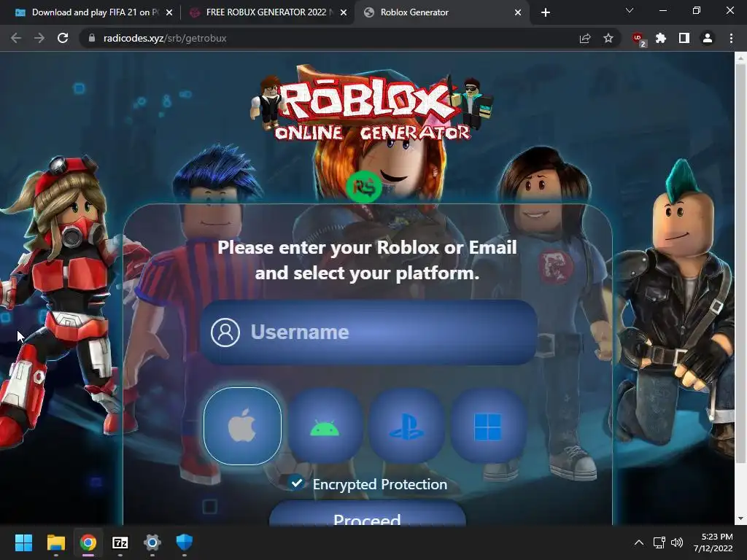Image resolution: width=747 pixels, height=560 pixels.
Task: Open the Chrome profile menu
Action: tap(708, 38)
